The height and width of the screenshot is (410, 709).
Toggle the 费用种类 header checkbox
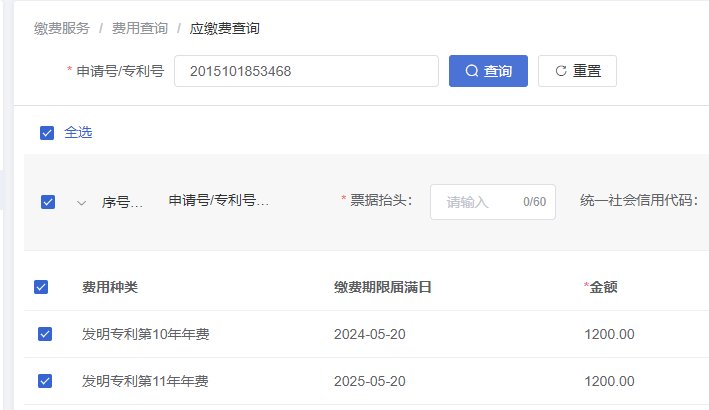pyautogui.click(x=41, y=287)
